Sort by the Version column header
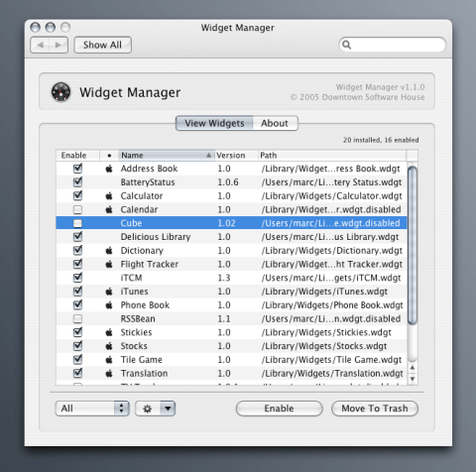476x472 pixels. coord(236,156)
